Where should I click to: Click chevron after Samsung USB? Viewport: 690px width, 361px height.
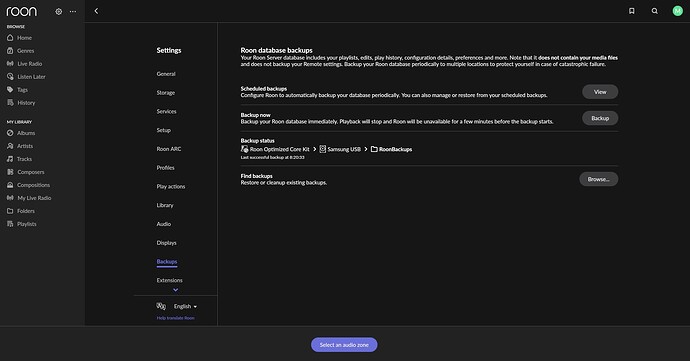(x=366, y=149)
